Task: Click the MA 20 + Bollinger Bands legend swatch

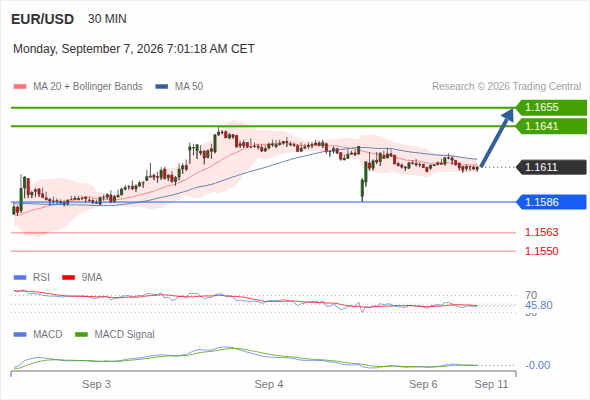Action: [x=20, y=87]
